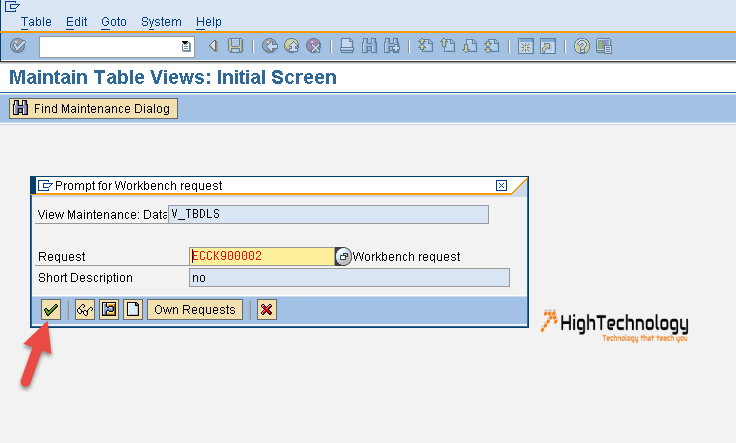736x443 pixels.
Task: Click the Save diskette icon
Action: (x=236, y=46)
